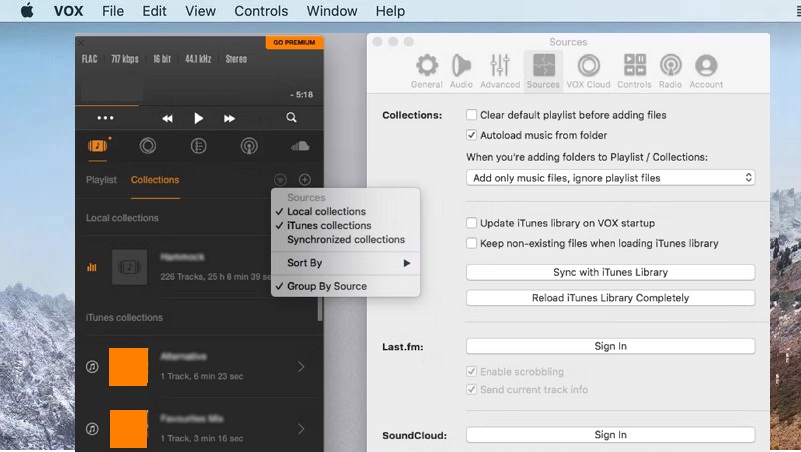Open the Advanced preferences tab
801x452 pixels.
(x=500, y=72)
